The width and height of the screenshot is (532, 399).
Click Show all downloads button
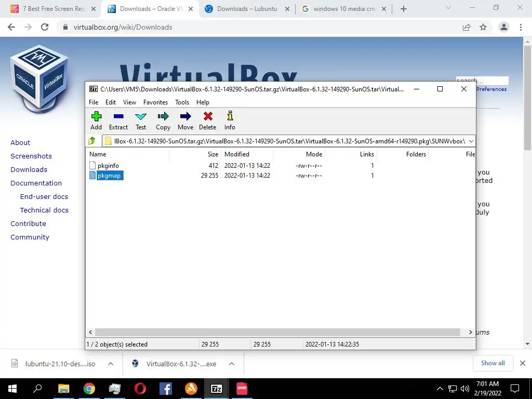493,363
